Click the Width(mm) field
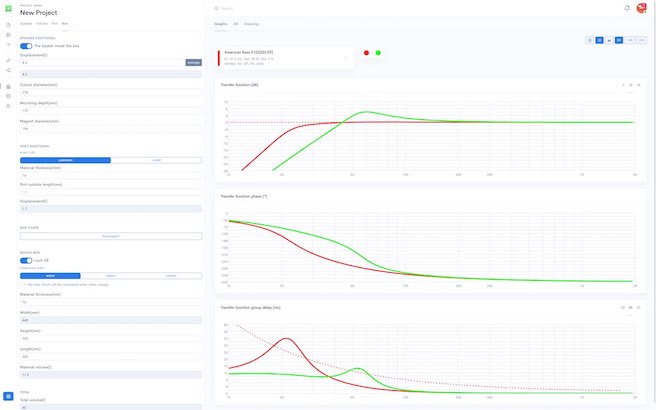The width and height of the screenshot is (656, 410). point(111,320)
